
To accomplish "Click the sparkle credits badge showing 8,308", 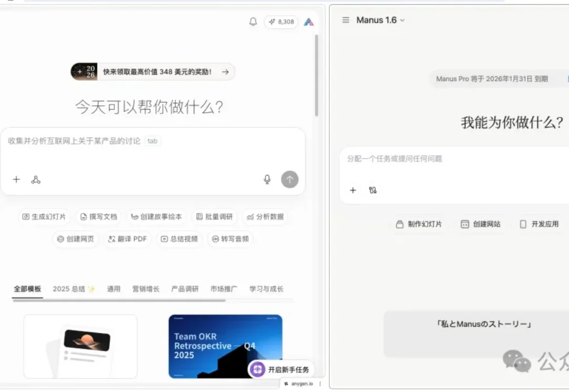I will click(x=281, y=22).
